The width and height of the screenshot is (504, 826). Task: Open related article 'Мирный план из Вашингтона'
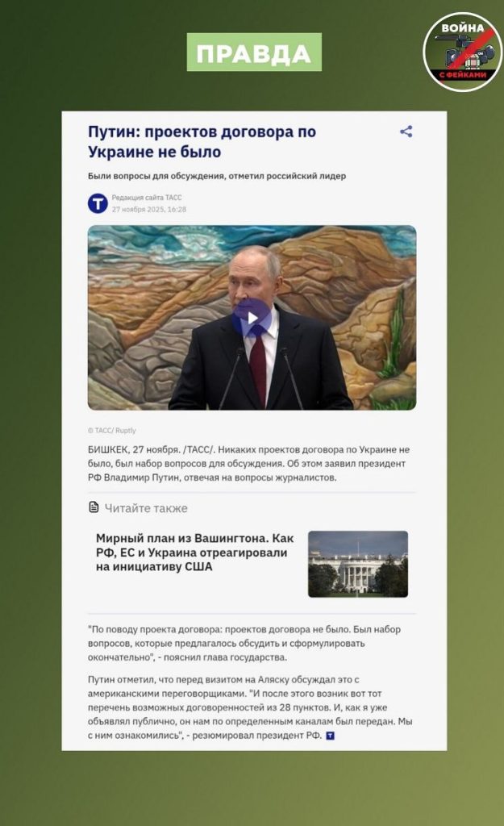(x=195, y=553)
